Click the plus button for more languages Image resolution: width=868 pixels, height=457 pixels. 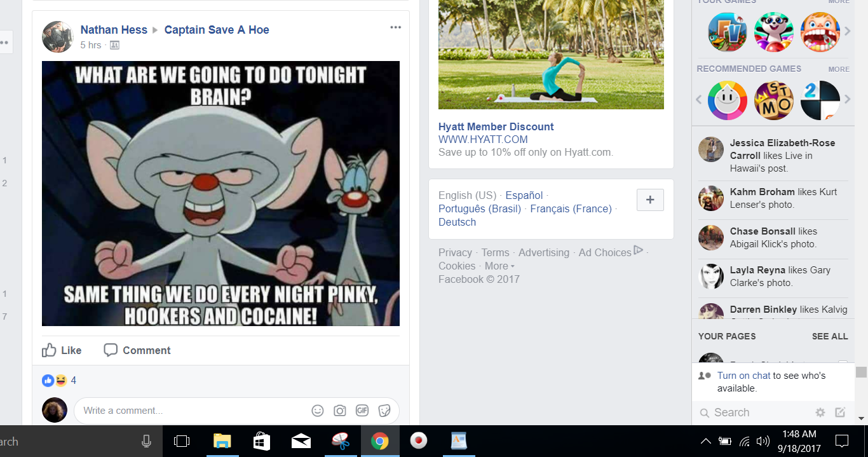[x=650, y=200]
